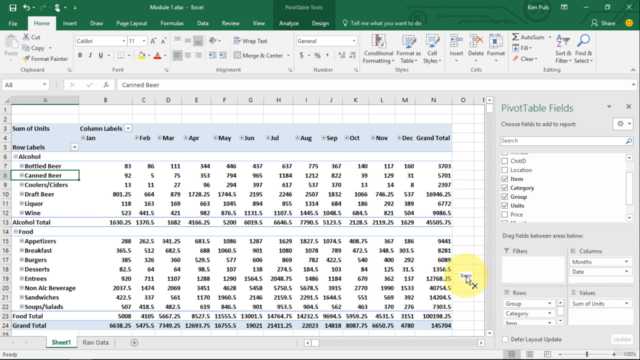Click Tell me what you want to do

(382, 23)
